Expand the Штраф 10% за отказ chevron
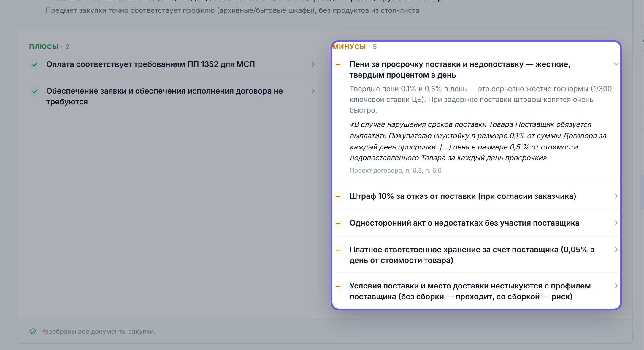The image size is (644, 350). (x=616, y=196)
